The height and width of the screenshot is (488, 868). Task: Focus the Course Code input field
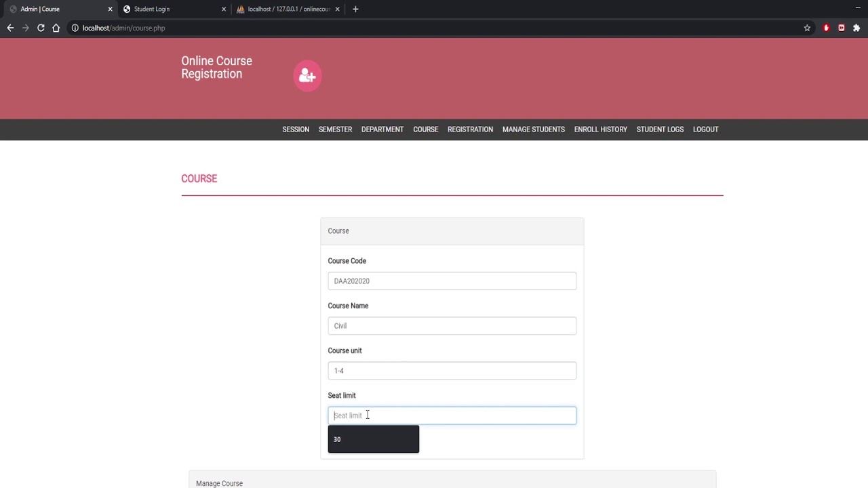[x=452, y=281]
